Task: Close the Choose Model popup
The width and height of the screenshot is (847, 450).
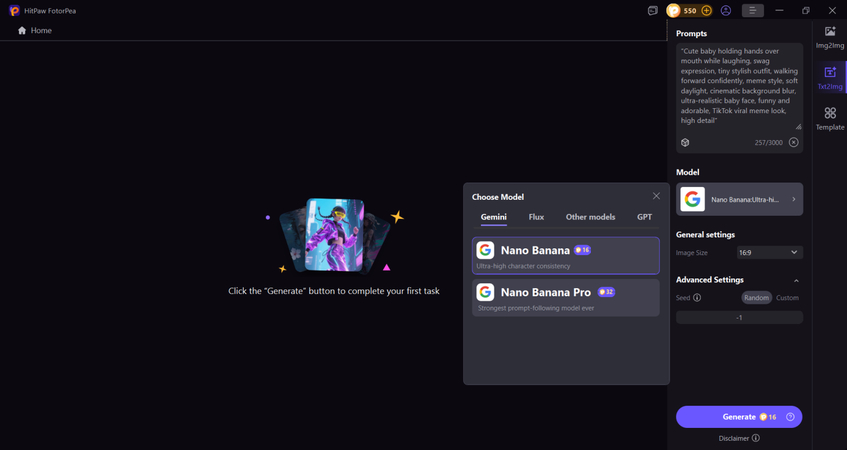Action: pyautogui.click(x=656, y=196)
